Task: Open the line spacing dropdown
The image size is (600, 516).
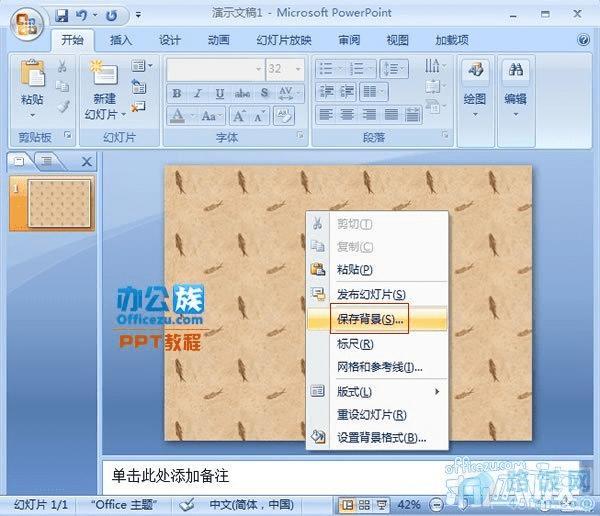Action: [394, 69]
